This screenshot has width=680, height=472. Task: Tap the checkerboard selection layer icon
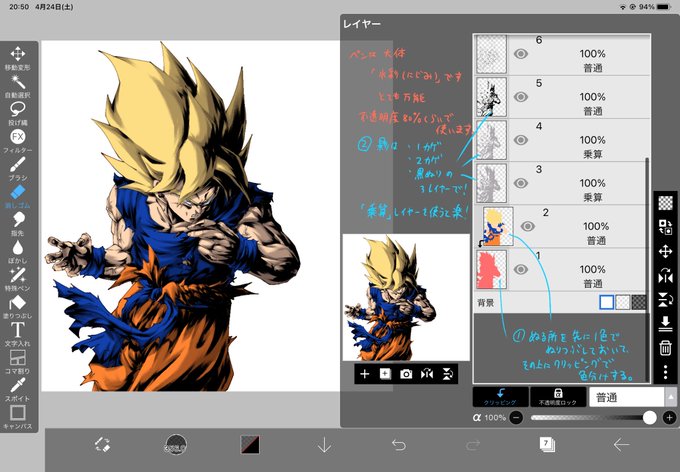click(665, 203)
